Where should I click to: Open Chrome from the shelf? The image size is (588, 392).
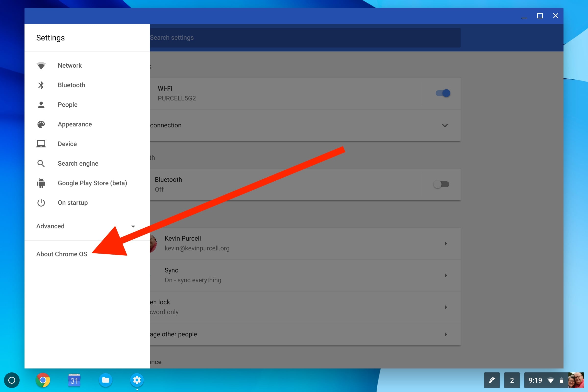pyautogui.click(x=43, y=380)
